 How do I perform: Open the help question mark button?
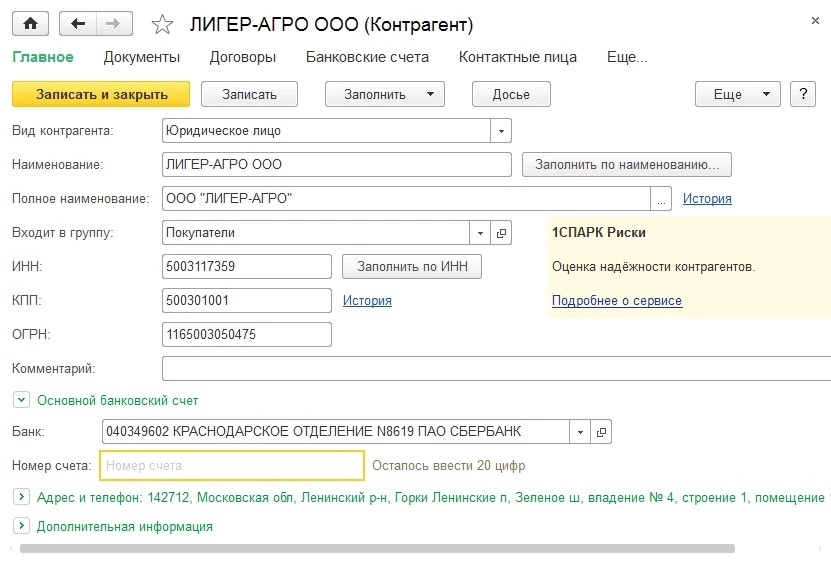803,94
